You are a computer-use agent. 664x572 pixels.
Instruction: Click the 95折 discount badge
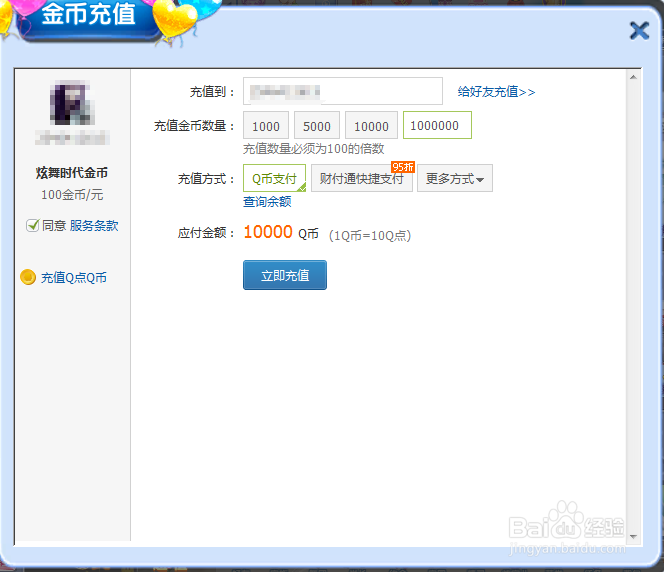(403, 167)
